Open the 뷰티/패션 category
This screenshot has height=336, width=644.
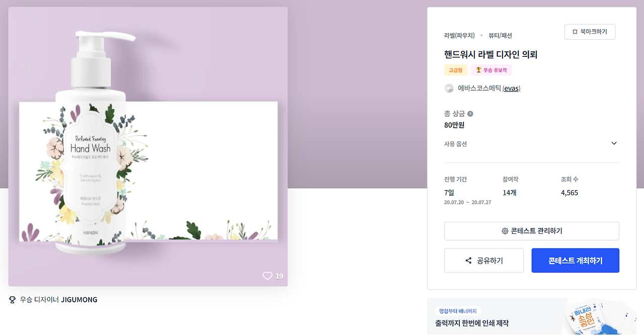tap(500, 35)
